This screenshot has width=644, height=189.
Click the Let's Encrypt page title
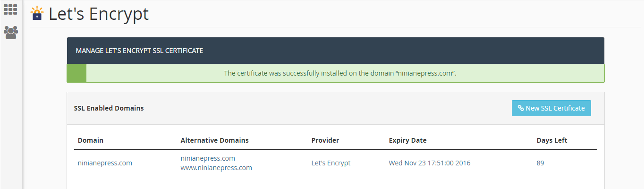coord(99,14)
